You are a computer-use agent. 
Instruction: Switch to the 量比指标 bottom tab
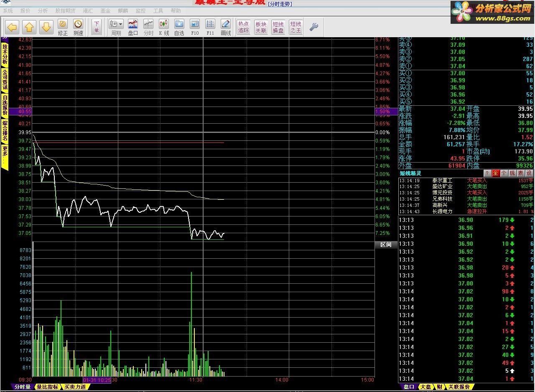pos(47,387)
